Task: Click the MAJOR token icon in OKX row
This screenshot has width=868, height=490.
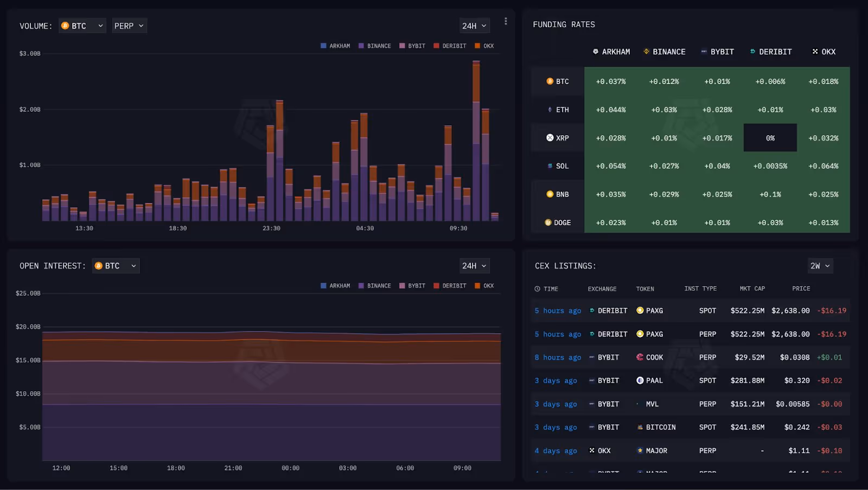Action: point(640,450)
